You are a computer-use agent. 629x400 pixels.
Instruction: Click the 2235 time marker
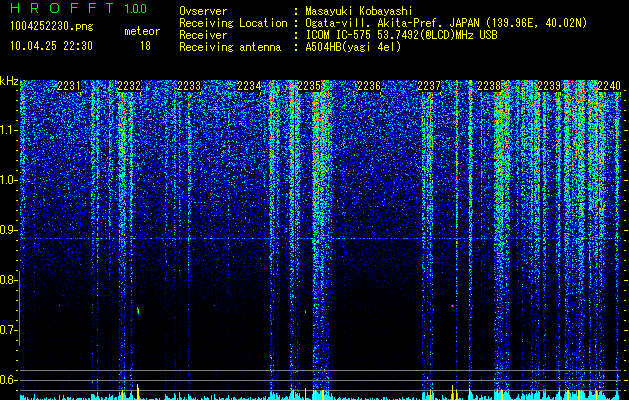pyautogui.click(x=309, y=85)
